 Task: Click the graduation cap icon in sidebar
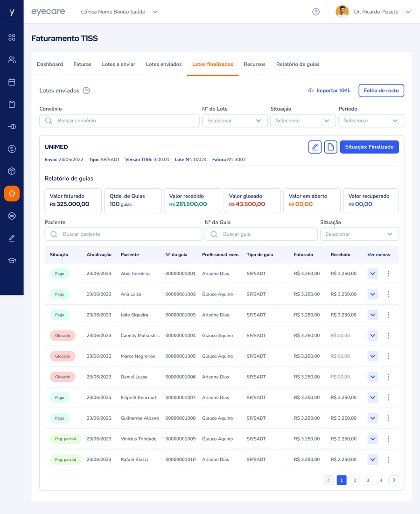(12, 261)
